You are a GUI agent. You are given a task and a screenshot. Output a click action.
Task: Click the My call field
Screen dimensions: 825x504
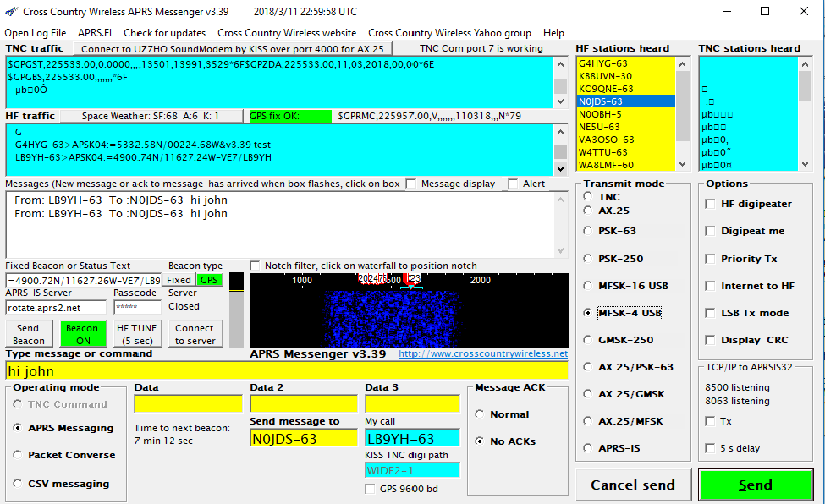413,438
